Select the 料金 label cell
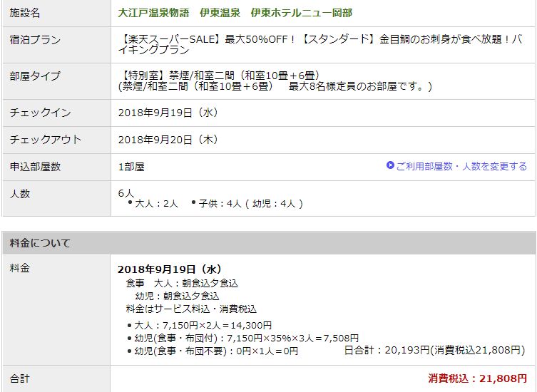The image size is (537, 392). coord(56,309)
